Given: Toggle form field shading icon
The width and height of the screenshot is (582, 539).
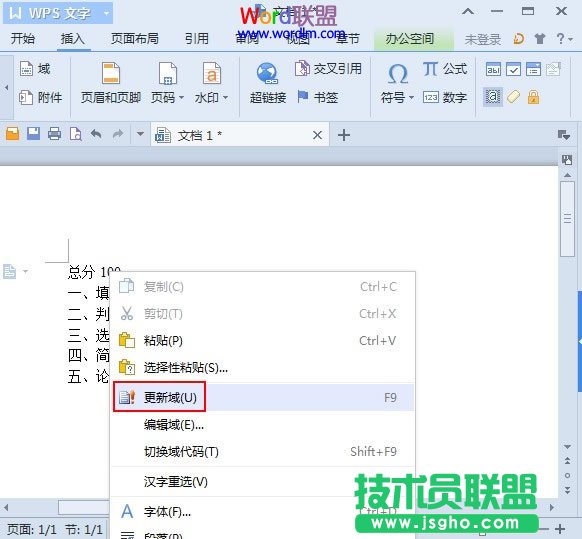Looking at the screenshot, I should (x=493, y=97).
